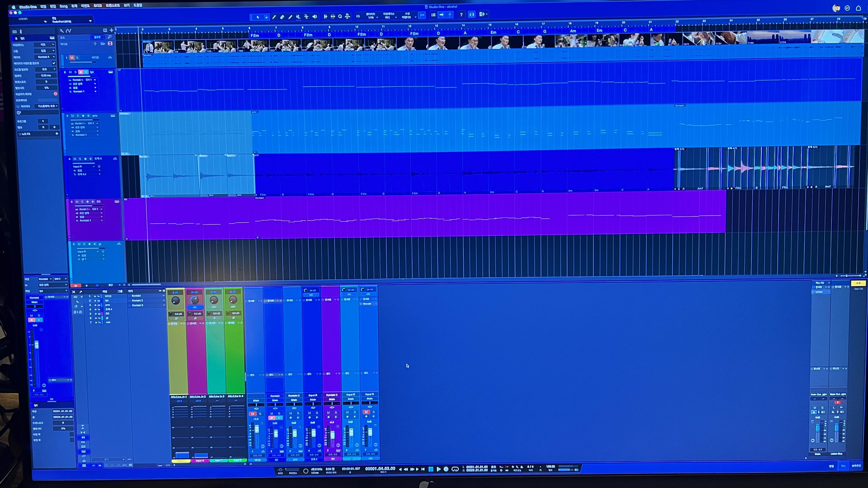The image size is (868, 488).
Task: Mute the pno track
Action: click(x=73, y=116)
